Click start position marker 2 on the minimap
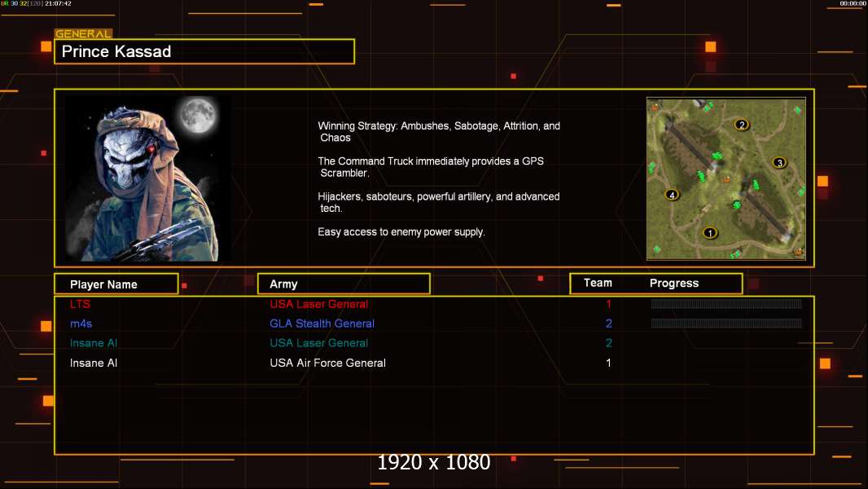868x489 pixels. click(742, 125)
